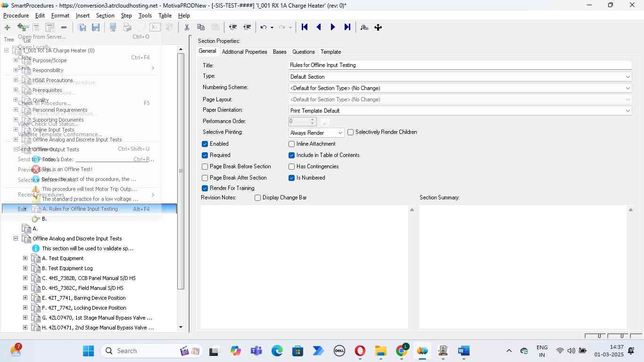Open the Type dropdown
644x362 pixels.
627,77
